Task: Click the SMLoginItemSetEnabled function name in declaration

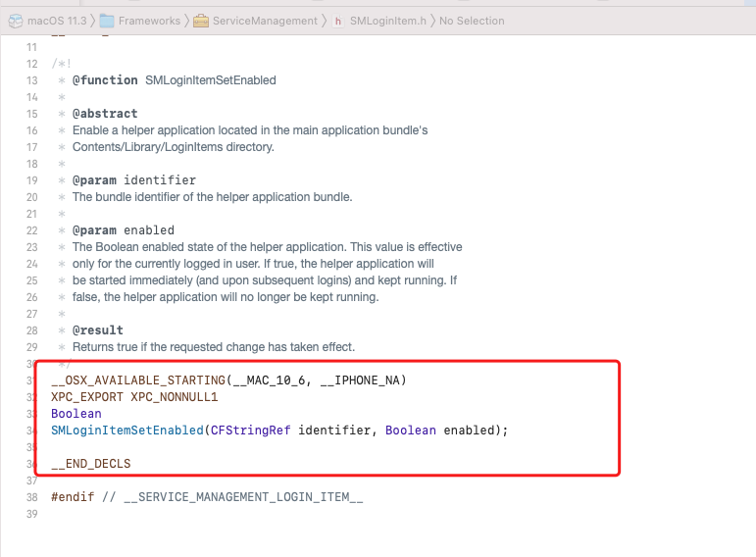Action: (127, 430)
